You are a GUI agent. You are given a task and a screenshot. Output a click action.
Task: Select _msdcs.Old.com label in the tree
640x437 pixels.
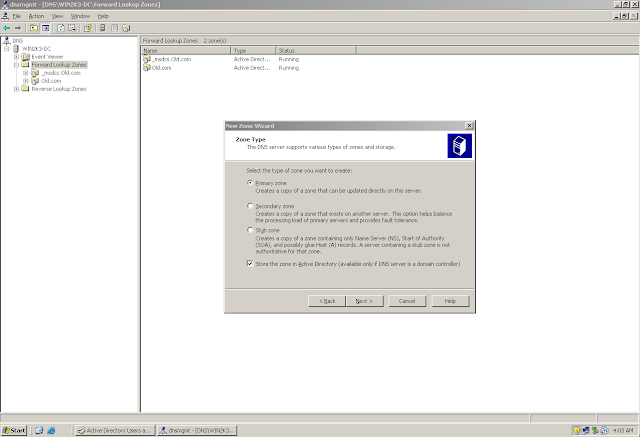click(x=61, y=73)
